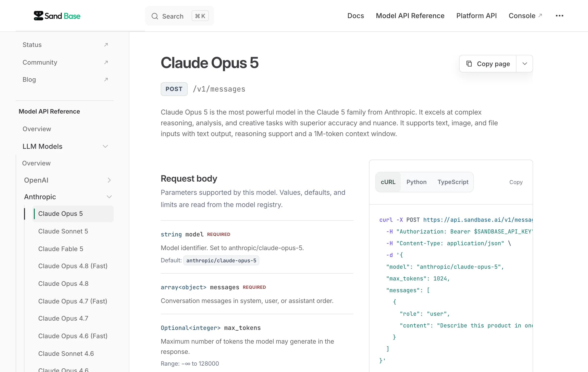Click the Blog external-link arrow icon

tap(106, 80)
